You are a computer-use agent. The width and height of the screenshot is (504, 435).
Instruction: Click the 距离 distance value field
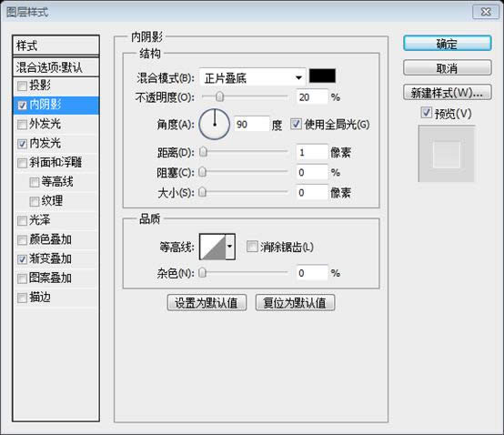312,152
